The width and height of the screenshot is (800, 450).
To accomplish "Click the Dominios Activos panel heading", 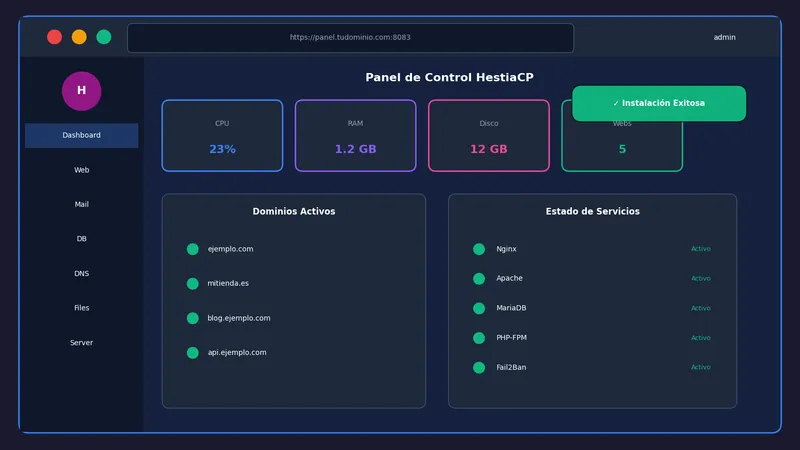I will 294,211.
